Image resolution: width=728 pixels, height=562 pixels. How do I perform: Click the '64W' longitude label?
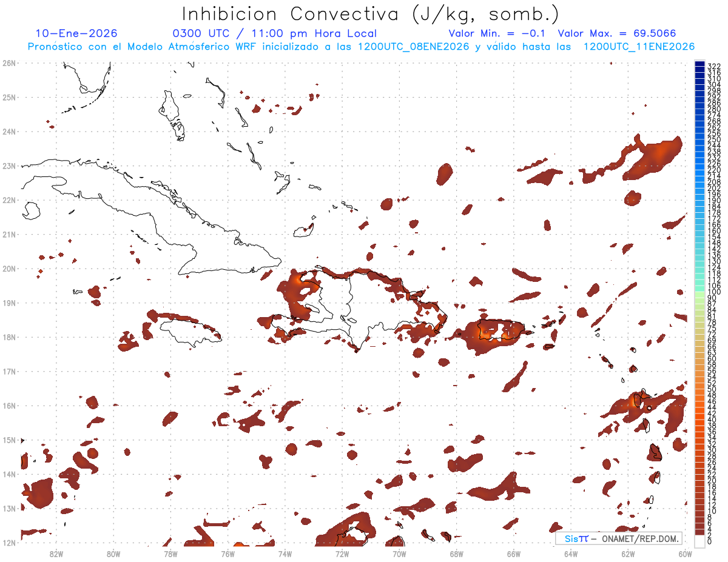[570, 554]
